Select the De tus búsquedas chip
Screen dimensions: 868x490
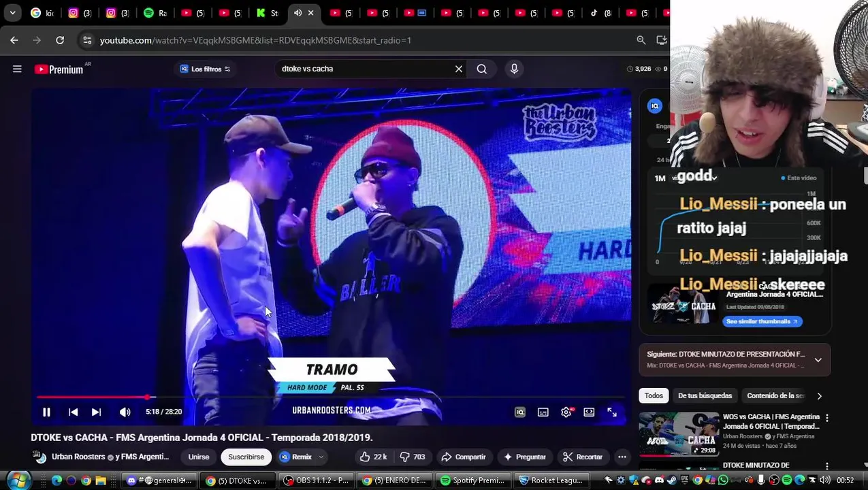pos(705,395)
